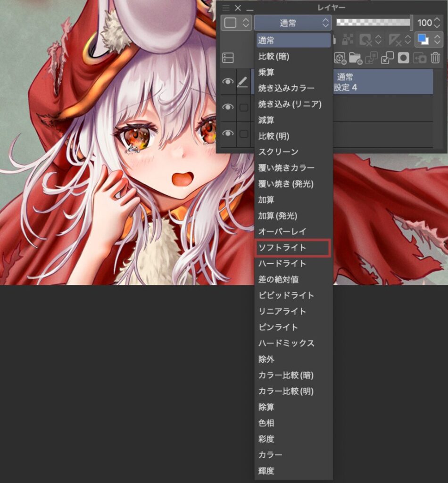
Task: Click apply mask to layer icon
Action: [419, 58]
